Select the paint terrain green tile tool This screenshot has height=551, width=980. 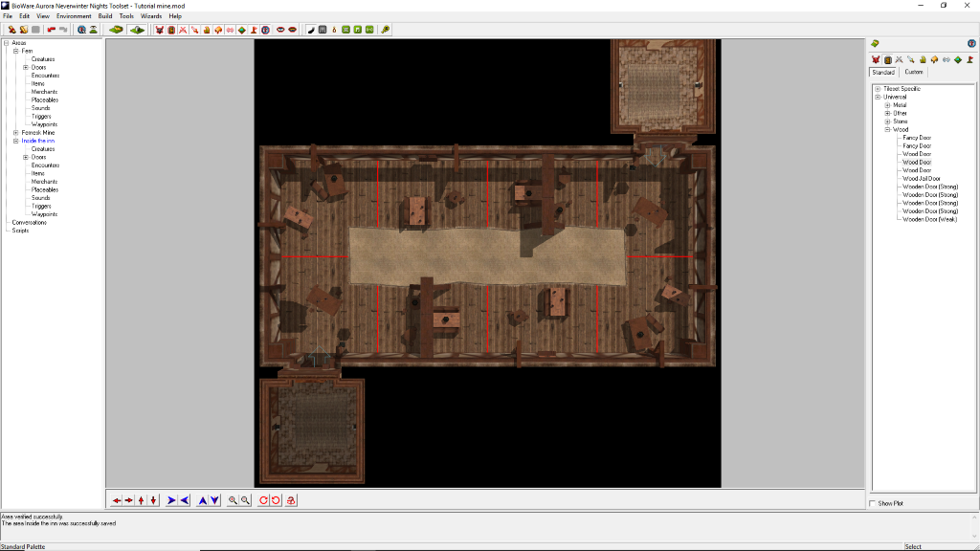coord(116,30)
